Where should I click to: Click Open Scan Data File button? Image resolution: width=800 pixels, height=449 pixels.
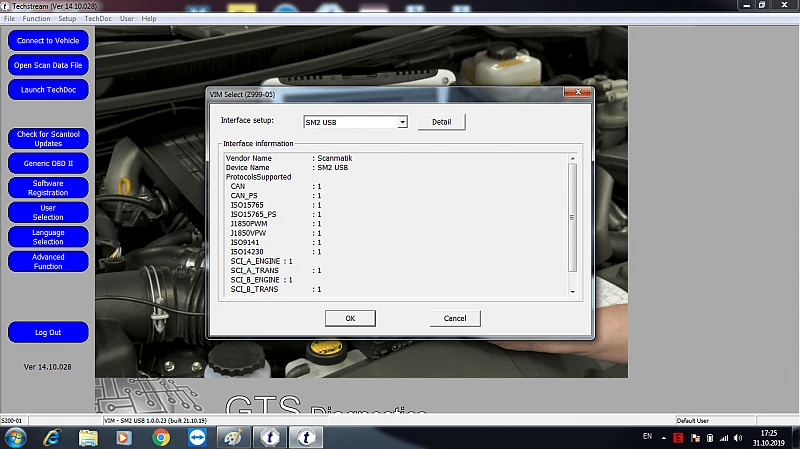48,65
